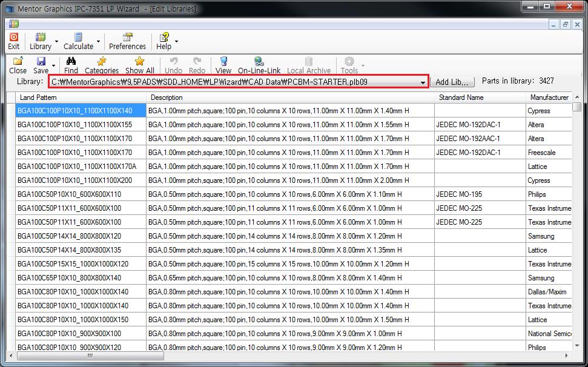Expand the Help dropdown arrow
588x367 pixels.
tap(176, 41)
